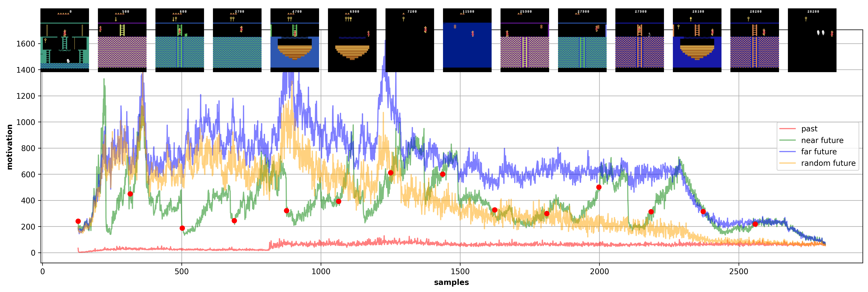868x292 pixels.
Task: Click the solid blue thumbnail scoring 11500
Action: [x=467, y=40]
